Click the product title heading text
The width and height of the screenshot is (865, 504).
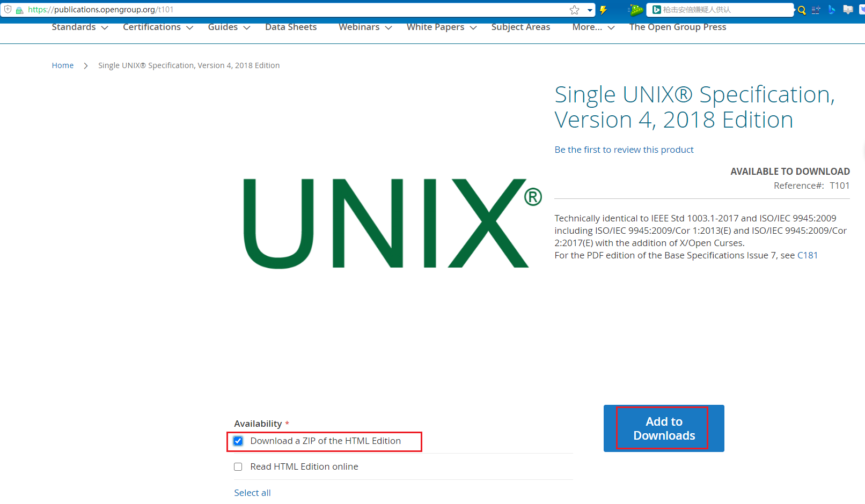pos(695,107)
